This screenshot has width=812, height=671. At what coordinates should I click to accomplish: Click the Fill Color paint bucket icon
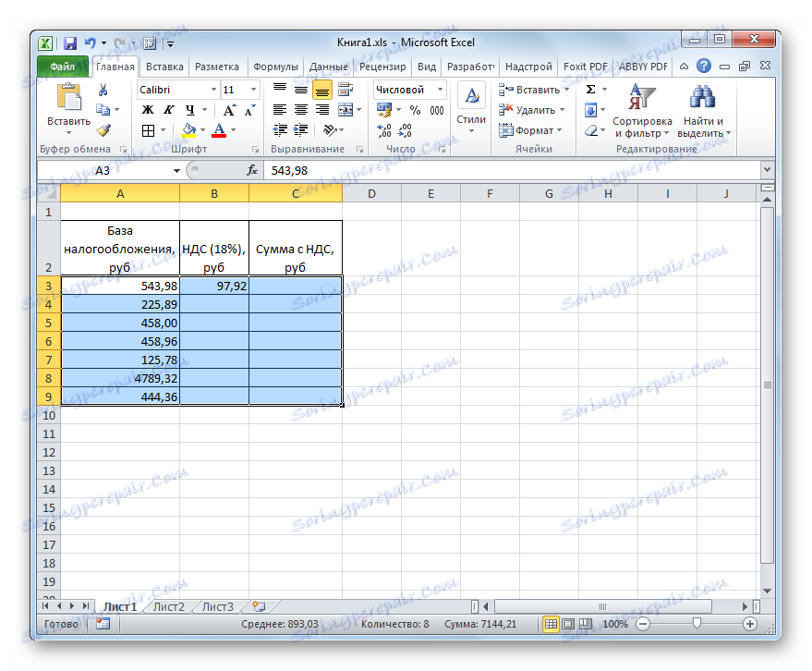(189, 130)
